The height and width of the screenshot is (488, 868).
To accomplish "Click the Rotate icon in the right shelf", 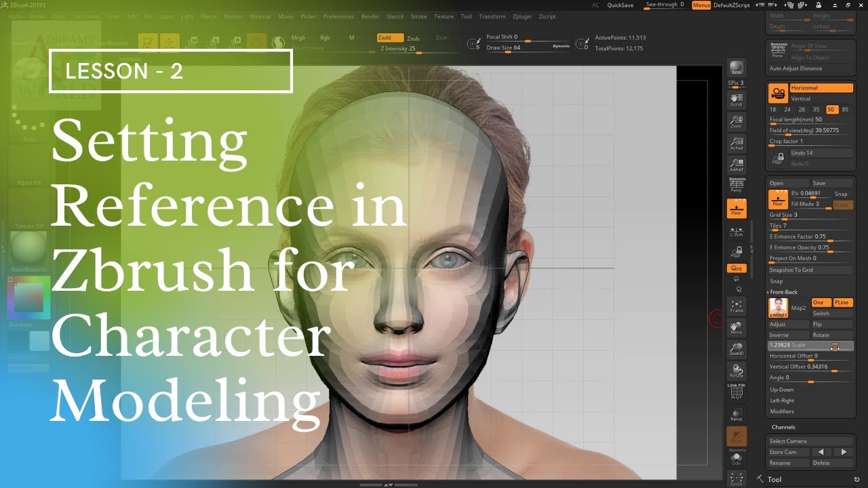I will (736, 371).
